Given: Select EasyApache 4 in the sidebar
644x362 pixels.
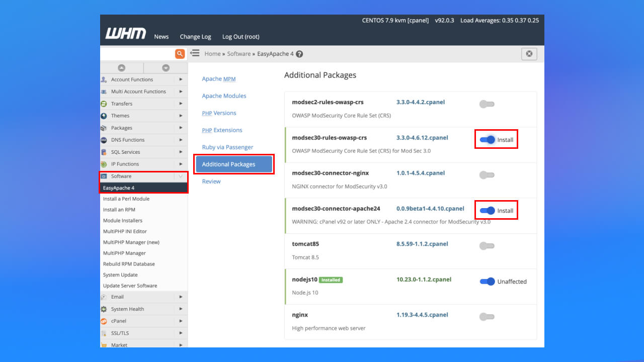Looking at the screenshot, I should (144, 188).
